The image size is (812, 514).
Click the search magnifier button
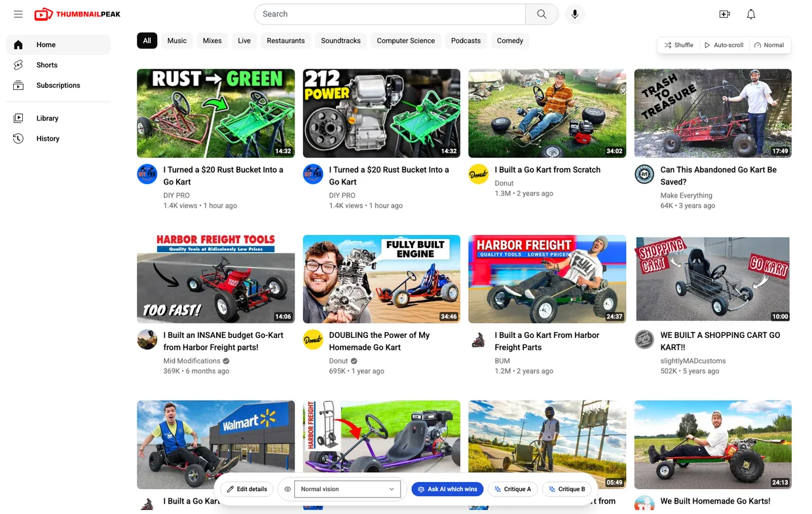click(542, 14)
